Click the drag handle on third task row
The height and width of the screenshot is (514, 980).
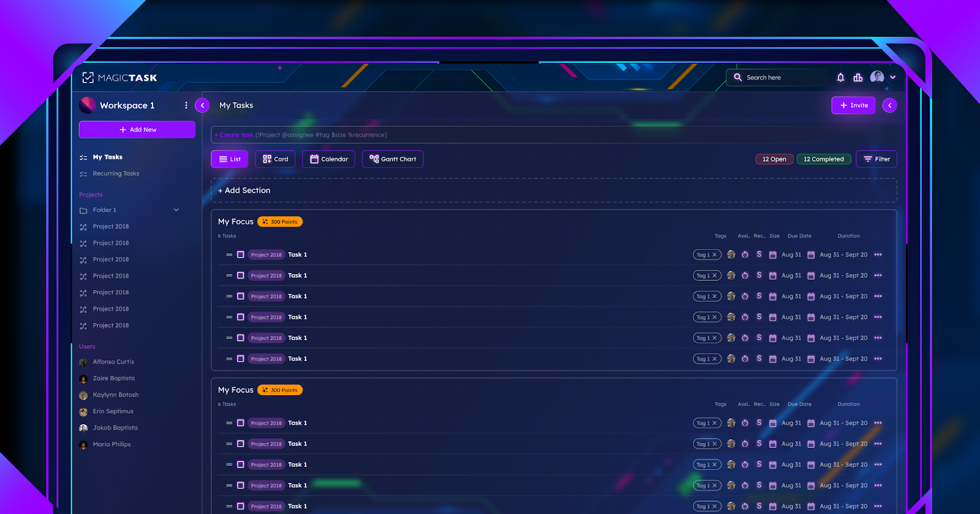pos(229,296)
